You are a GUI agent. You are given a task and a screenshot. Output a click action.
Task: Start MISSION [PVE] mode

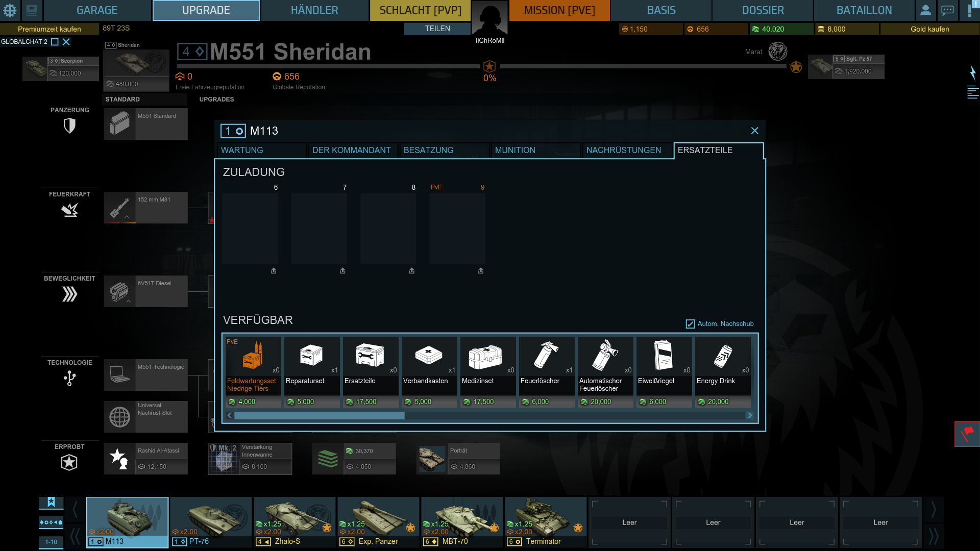(559, 10)
